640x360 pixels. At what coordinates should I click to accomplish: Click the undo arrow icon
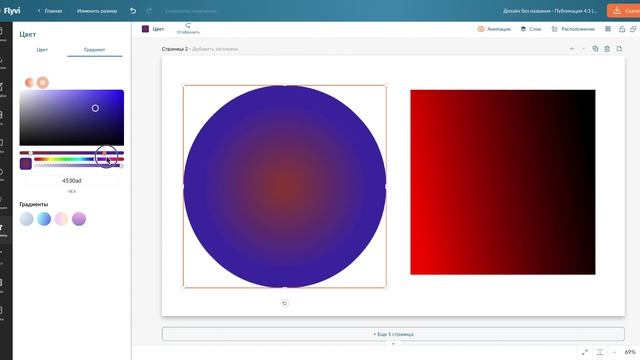pyautogui.click(x=133, y=11)
